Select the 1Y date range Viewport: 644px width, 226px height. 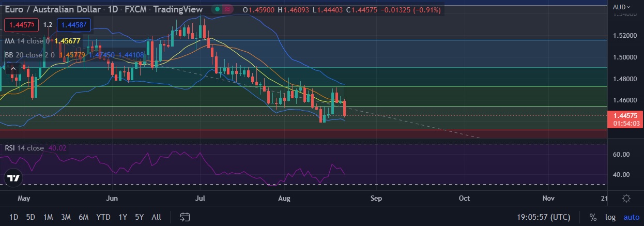(x=122, y=217)
